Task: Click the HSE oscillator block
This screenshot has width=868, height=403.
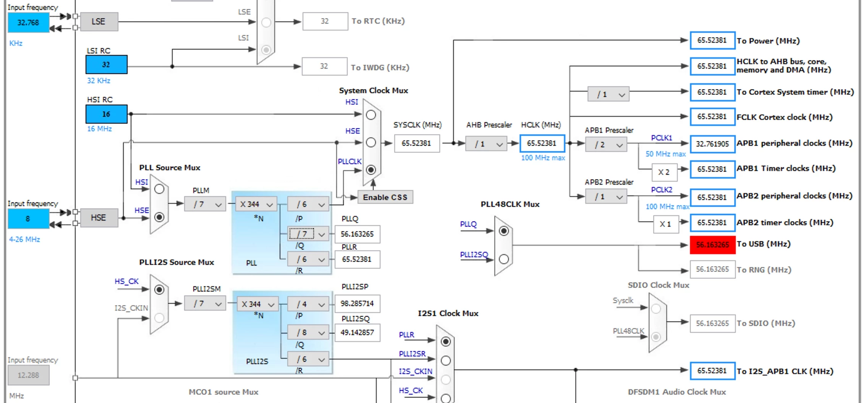Action: coord(99,218)
